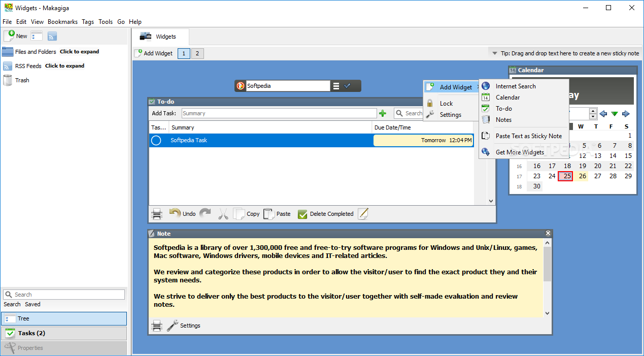Screen dimensions: 644x356
Task: Open the Help menu
Action: [x=135, y=22]
